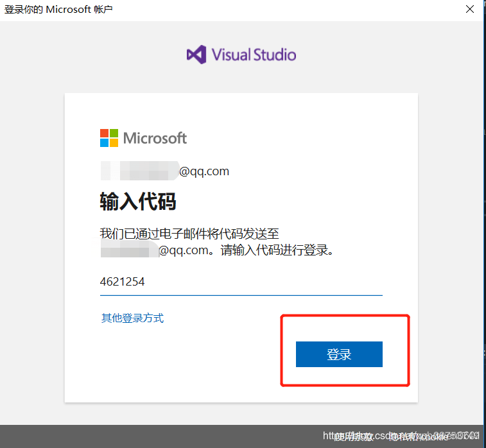486x448 pixels.
Task: Close the Microsoft account sign-in dialog
Action: 470,9
